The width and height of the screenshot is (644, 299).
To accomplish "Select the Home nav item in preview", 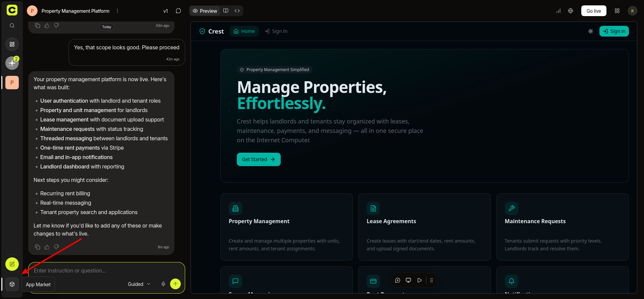I will 244,31.
